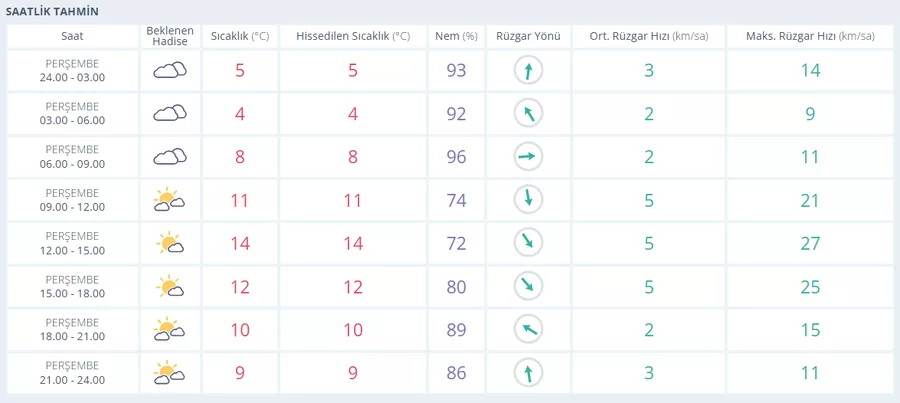
Task: Click the wind arrow in the 03.00 - 06.00 row
Action: coord(527,113)
